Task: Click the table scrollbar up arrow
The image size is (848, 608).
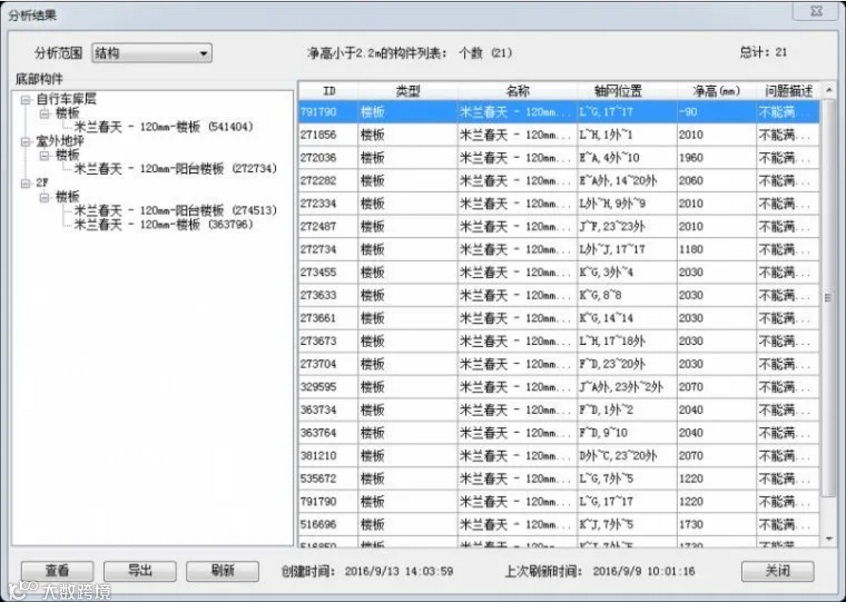Action: (x=829, y=90)
